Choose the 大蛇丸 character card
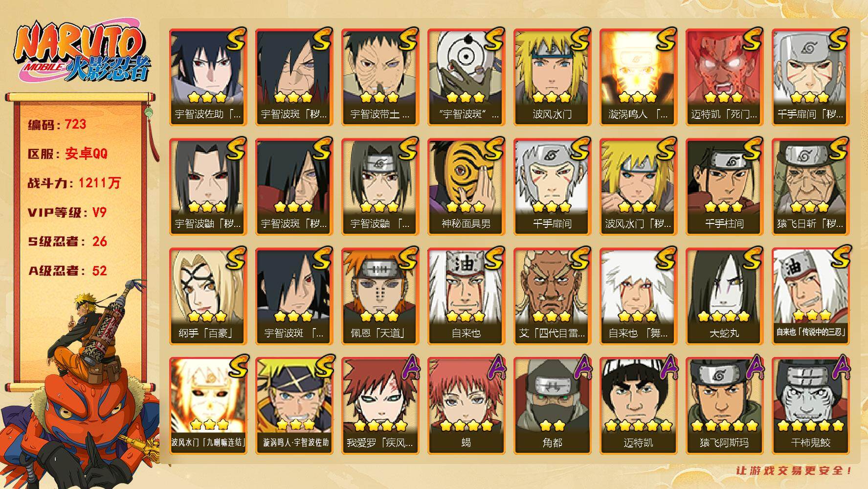868x489 pixels. click(x=724, y=296)
